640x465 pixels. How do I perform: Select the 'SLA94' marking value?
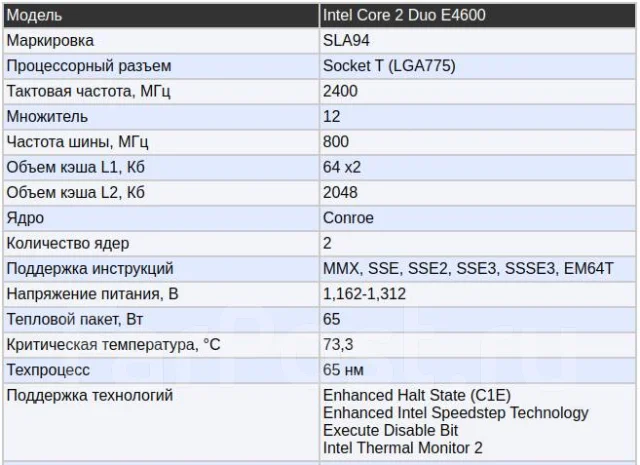[346, 40]
